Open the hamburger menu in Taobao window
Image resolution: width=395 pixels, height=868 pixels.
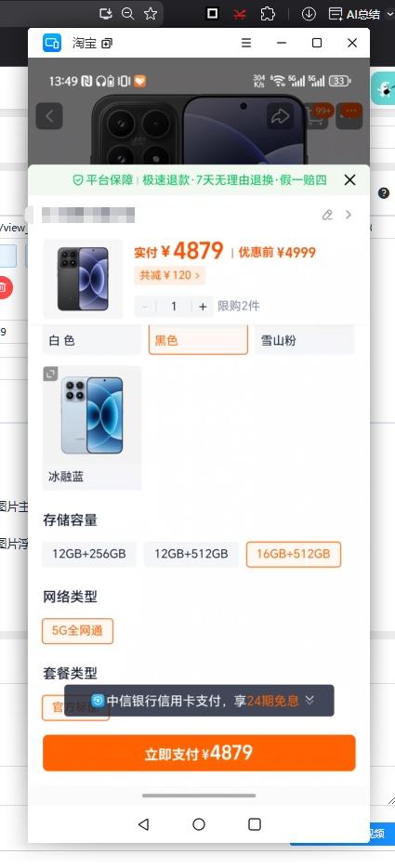click(x=246, y=43)
